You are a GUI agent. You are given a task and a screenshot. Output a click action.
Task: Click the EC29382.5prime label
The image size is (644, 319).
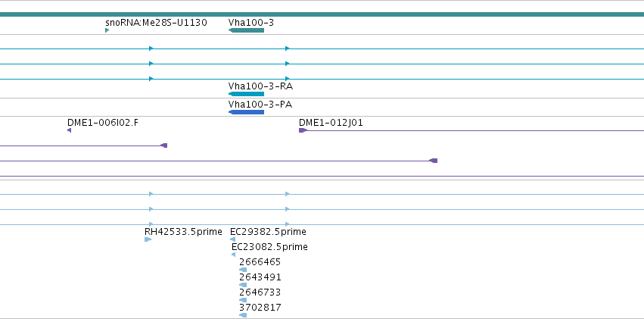click(x=268, y=232)
